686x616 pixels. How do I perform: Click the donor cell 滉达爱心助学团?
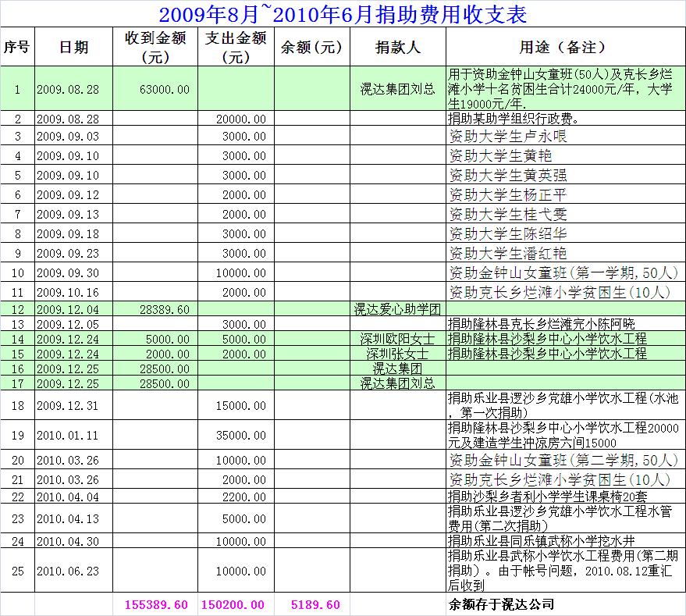point(398,309)
